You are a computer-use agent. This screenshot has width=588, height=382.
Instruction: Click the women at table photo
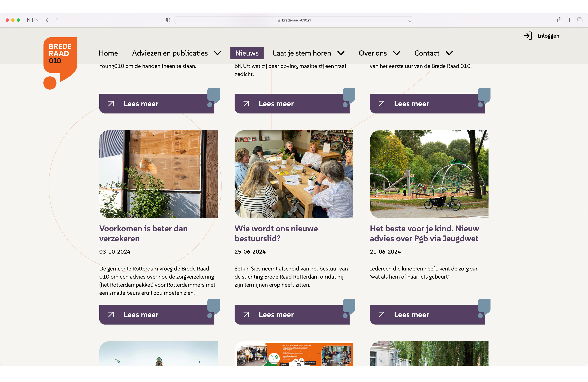[294, 174]
